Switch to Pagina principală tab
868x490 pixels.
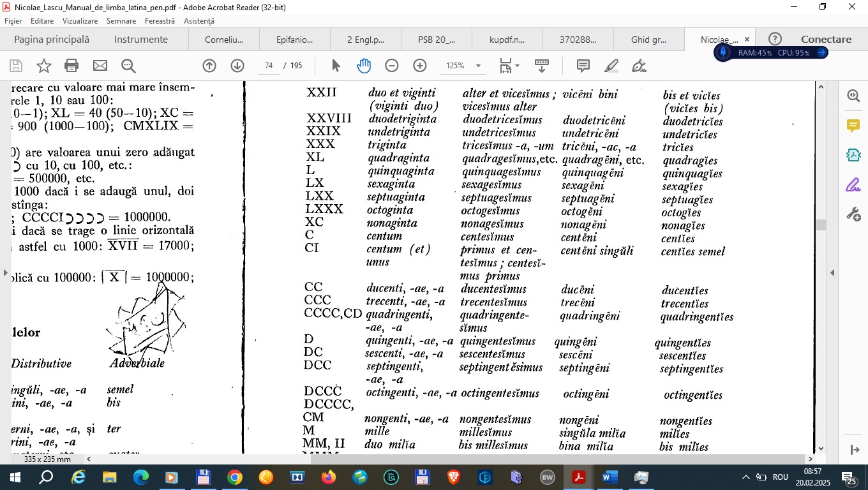[x=52, y=39]
